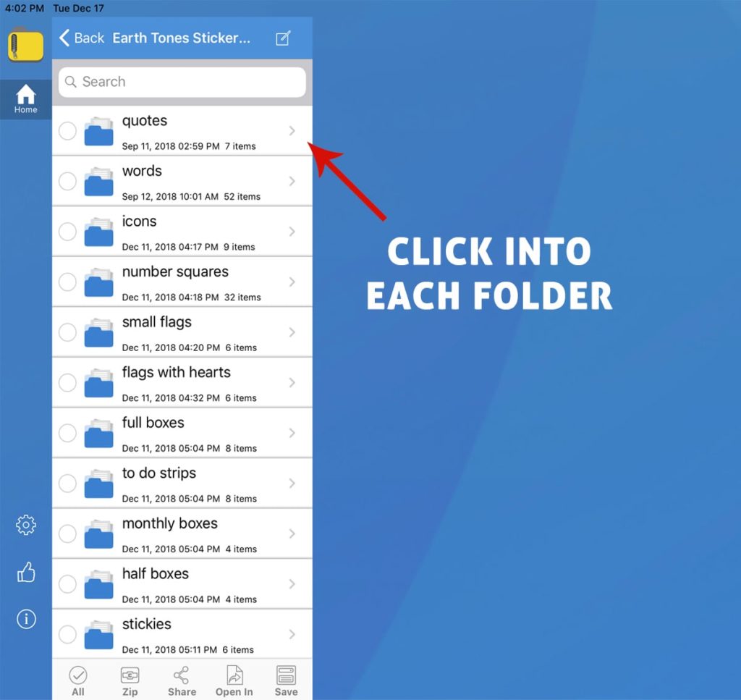
Task: Tap the Share toolbar icon
Action: coord(182,680)
